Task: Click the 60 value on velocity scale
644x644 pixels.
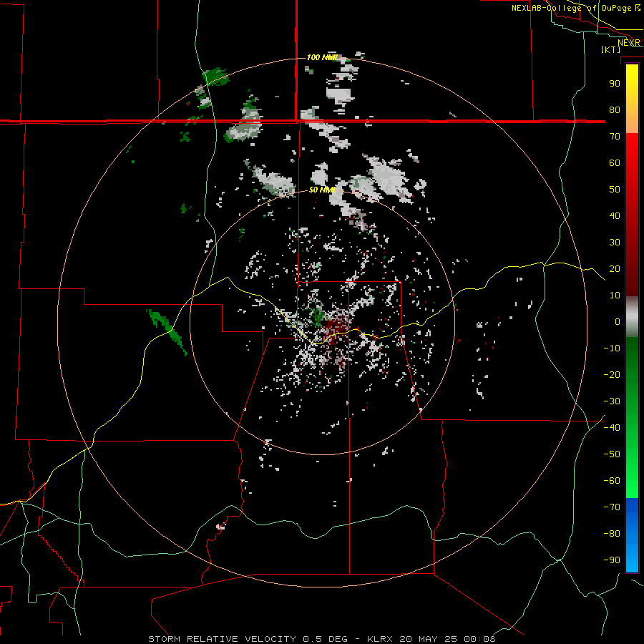Action: click(x=615, y=163)
